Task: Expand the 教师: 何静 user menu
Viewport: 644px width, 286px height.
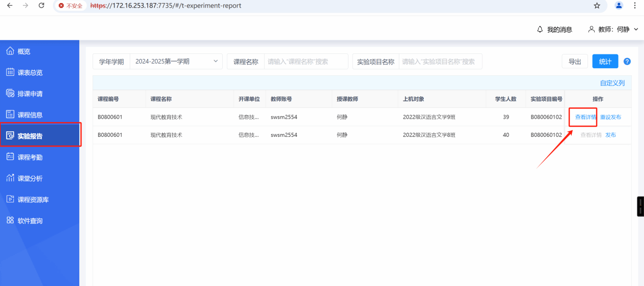Action: coord(613,30)
